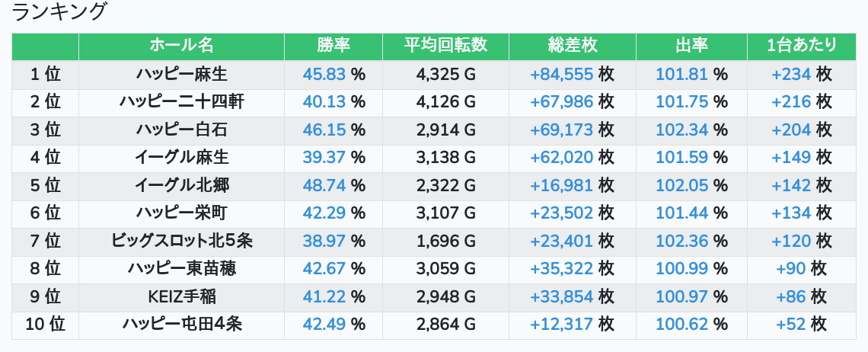The width and height of the screenshot is (868, 352).
Task: Click the 平均回転数 column header
Action: point(445,46)
